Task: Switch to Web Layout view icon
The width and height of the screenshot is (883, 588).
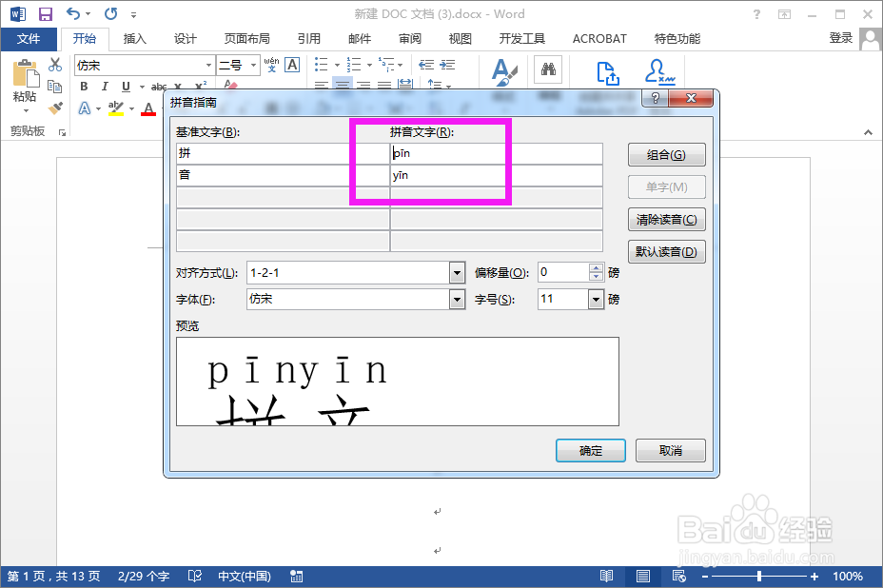Action: [x=679, y=577]
